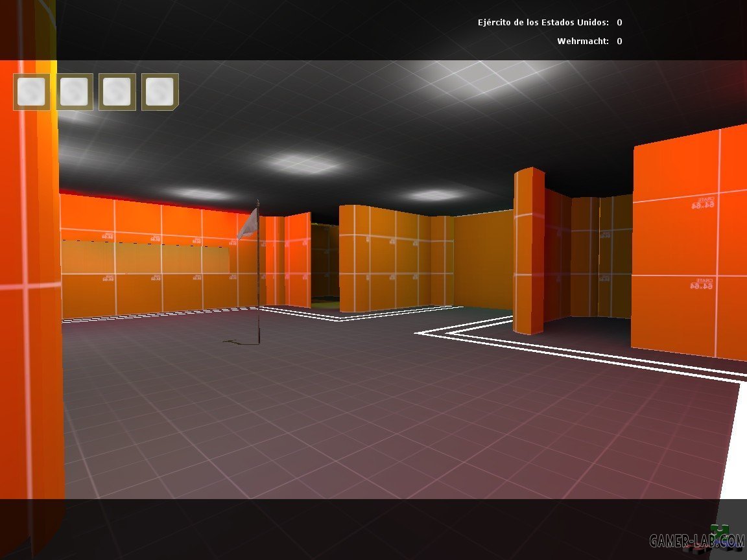
Task: Click the first neutral capture flag icon
Action: (31, 92)
